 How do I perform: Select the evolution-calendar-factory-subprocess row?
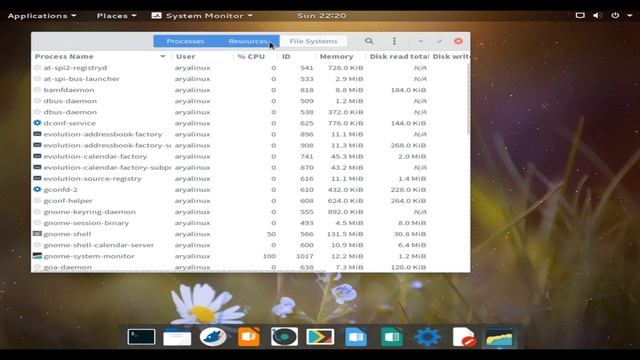[x=250, y=167]
